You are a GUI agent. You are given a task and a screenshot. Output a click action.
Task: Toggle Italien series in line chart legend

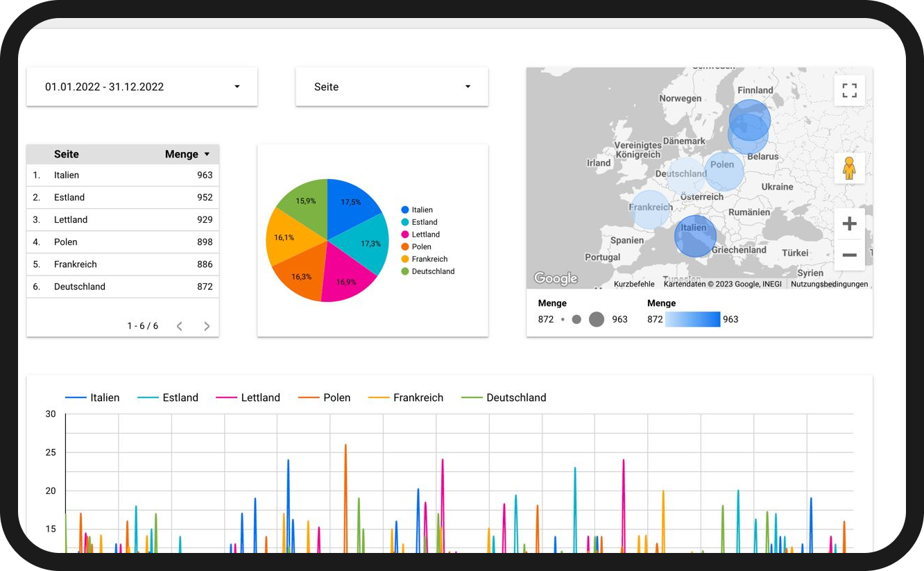click(x=92, y=398)
